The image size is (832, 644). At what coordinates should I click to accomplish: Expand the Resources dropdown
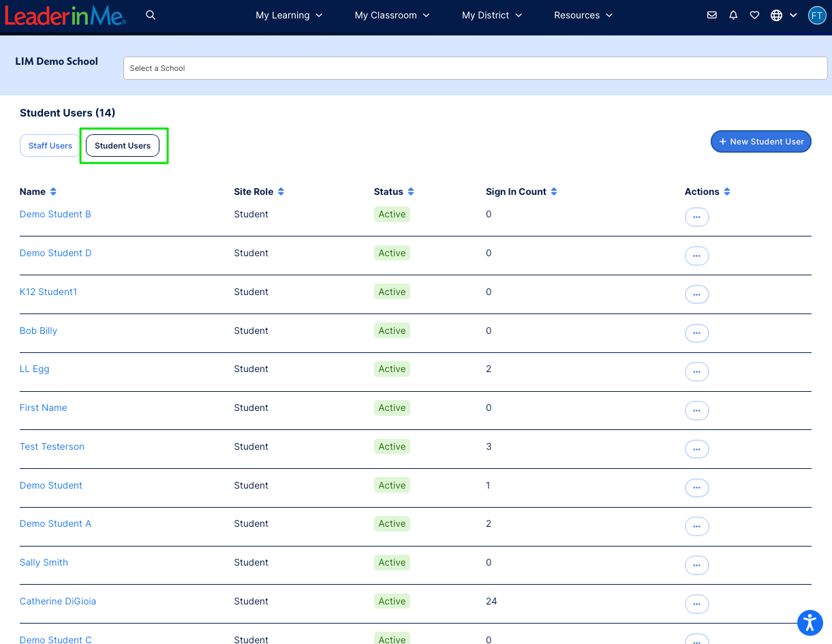(583, 15)
